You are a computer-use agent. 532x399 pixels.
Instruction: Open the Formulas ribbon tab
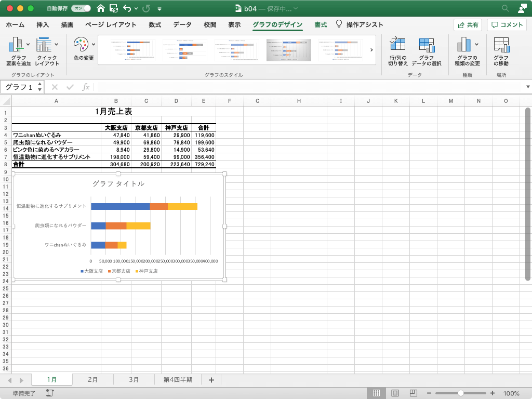(x=155, y=24)
